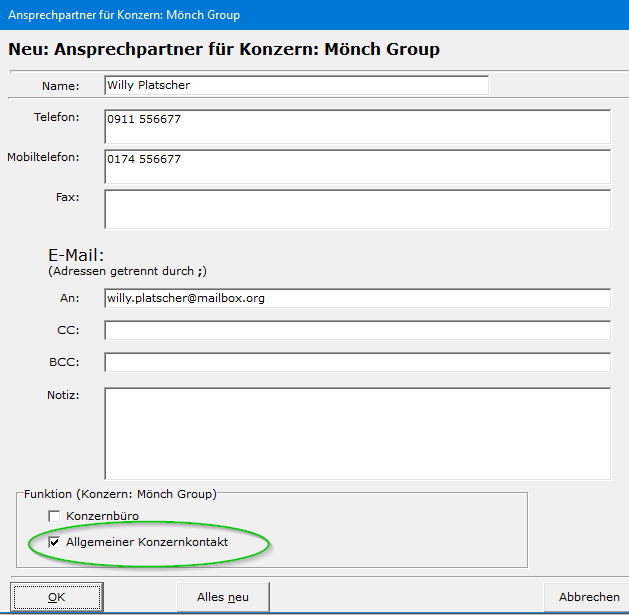Enable the Konzernbüro checkbox

[54, 516]
